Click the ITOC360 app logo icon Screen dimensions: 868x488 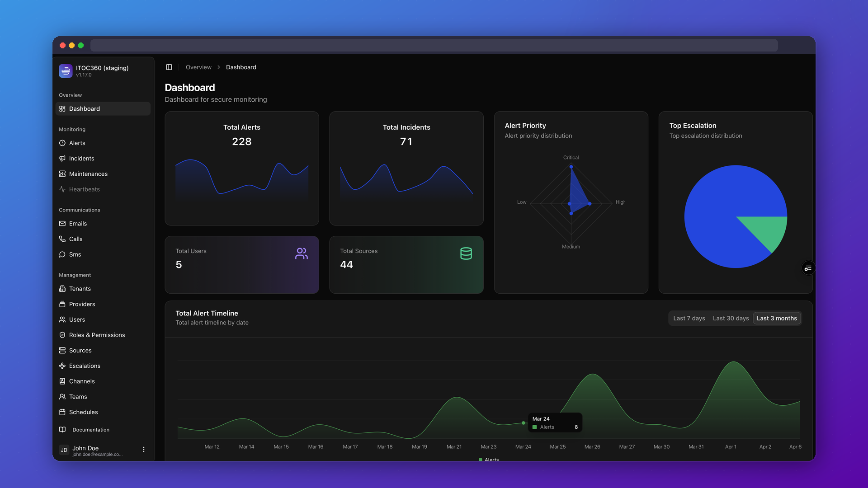coord(66,70)
